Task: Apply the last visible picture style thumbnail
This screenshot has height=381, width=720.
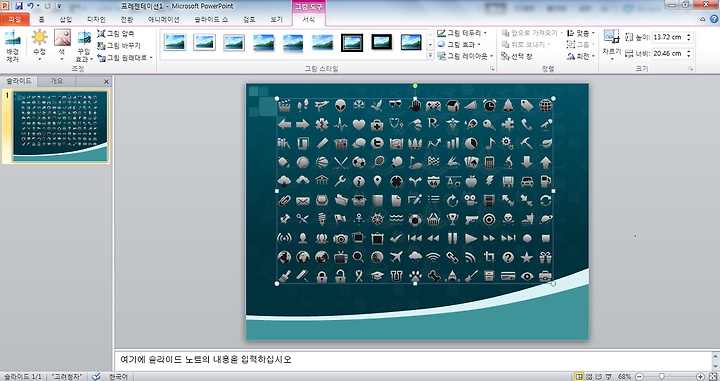Action: point(411,42)
